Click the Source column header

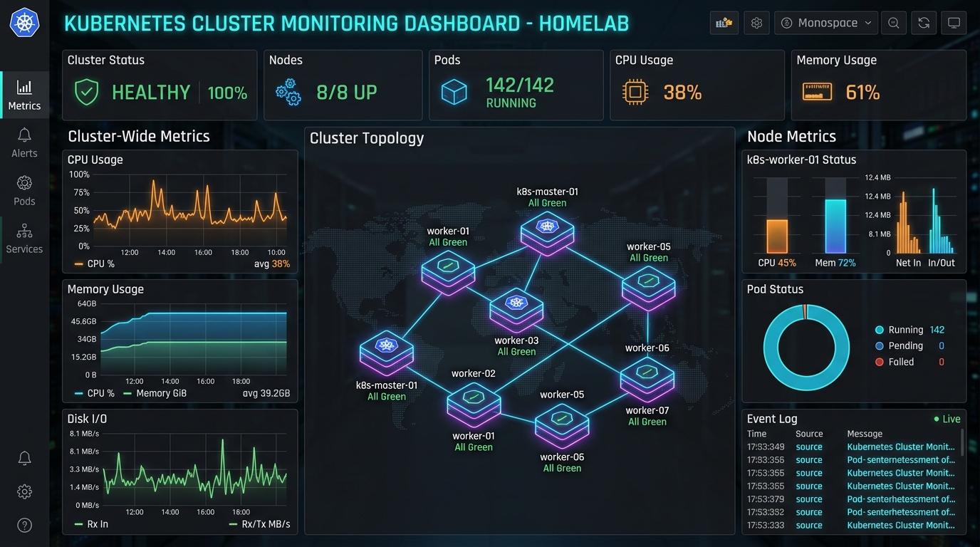click(x=809, y=434)
